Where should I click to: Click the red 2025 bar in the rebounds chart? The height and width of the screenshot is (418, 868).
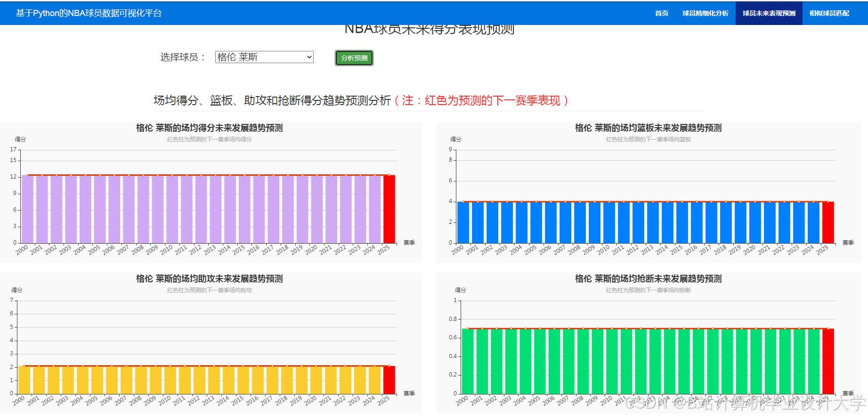(x=828, y=222)
